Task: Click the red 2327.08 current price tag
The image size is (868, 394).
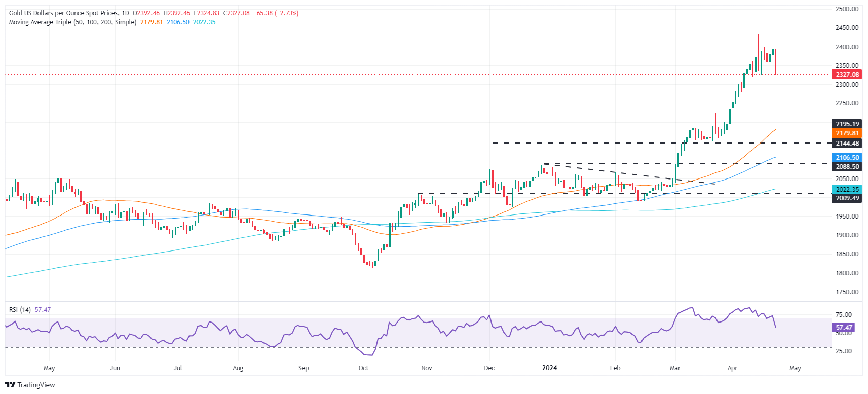Action: click(847, 75)
